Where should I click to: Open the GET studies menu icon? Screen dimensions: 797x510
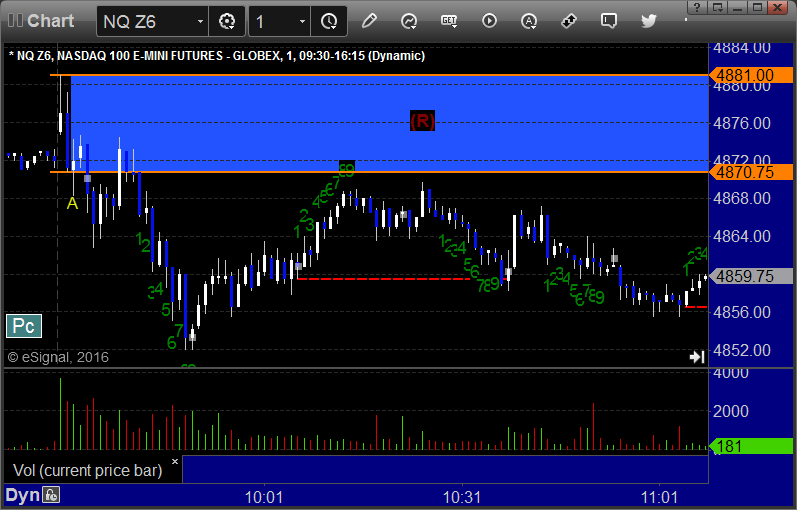point(449,21)
